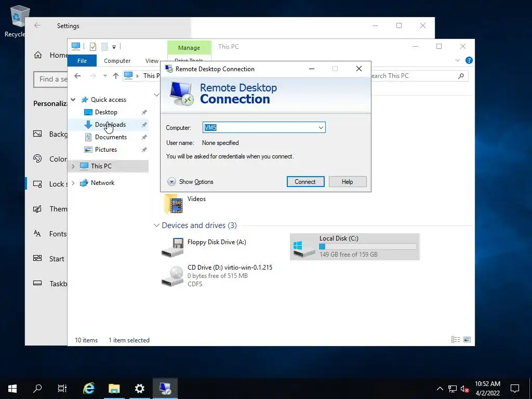Screen dimensions: 532x399
Task: Expand the This PC tree node
Action: click(x=73, y=166)
